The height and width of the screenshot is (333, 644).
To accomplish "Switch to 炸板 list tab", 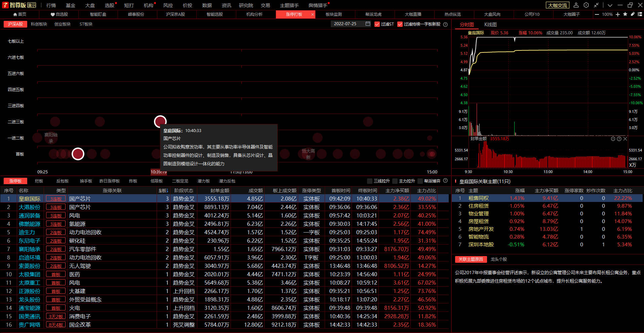I will 133,181.
